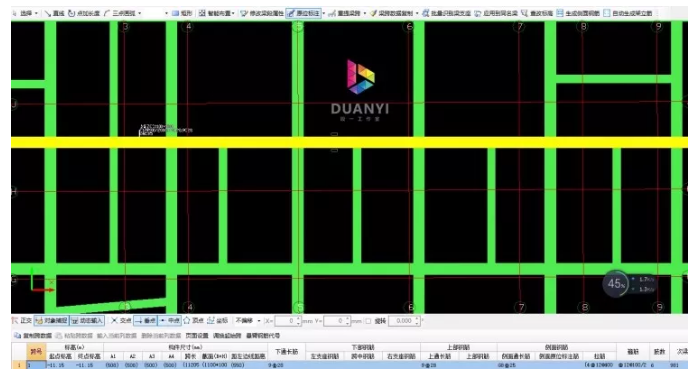This screenshot has width=696, height=380.
Task: Click the 跨中钢筋 column header
Action: 363,356
